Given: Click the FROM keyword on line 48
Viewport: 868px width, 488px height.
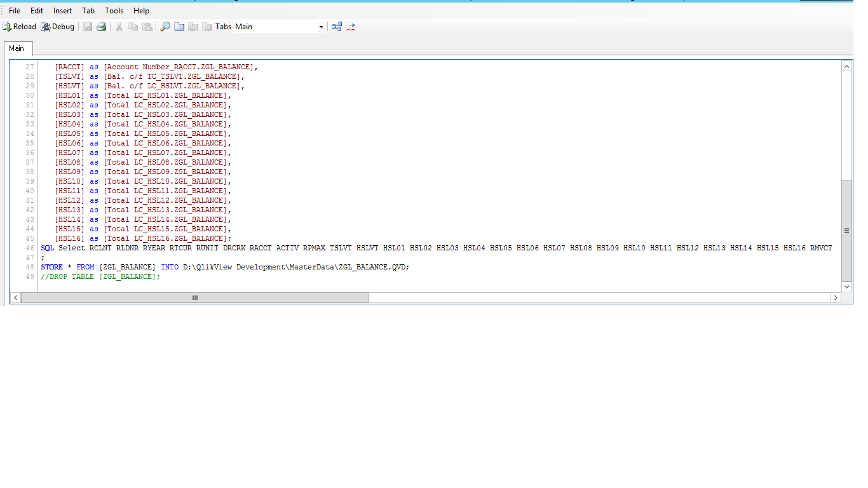Looking at the screenshot, I should click(x=85, y=267).
